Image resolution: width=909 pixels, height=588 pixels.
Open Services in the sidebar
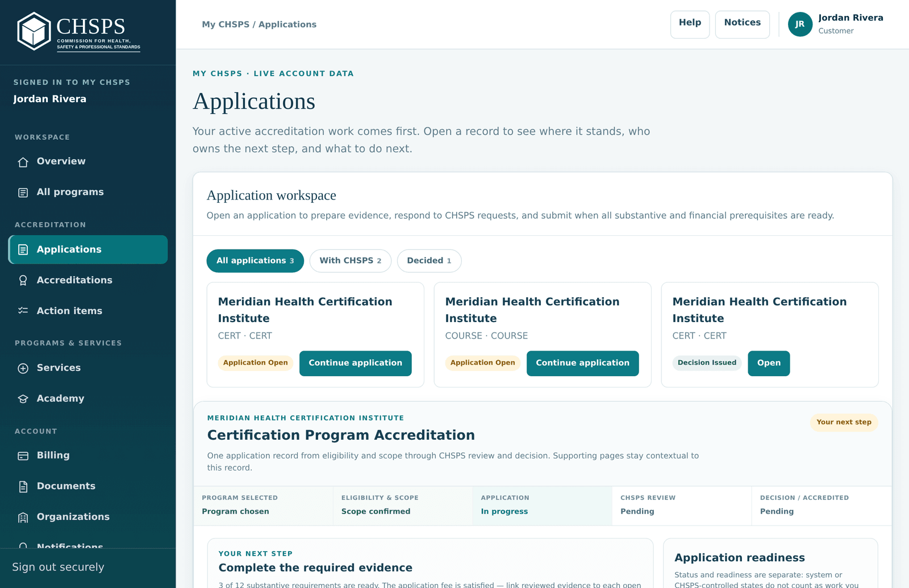click(88, 368)
